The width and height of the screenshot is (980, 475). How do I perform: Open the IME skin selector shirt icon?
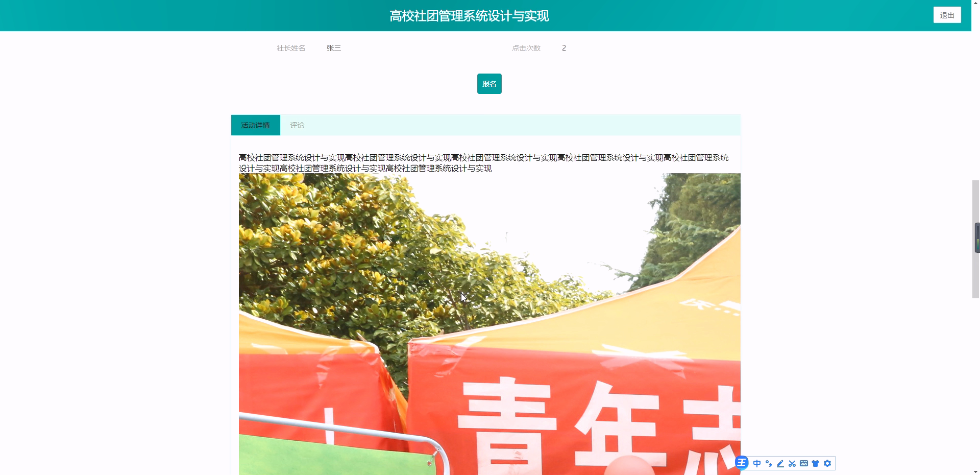tap(816, 463)
